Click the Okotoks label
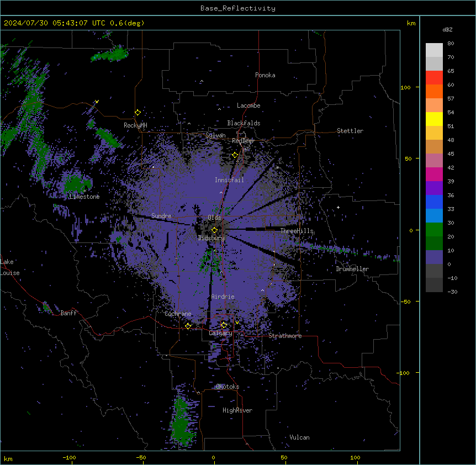The height and width of the screenshot is (465, 476). click(228, 387)
